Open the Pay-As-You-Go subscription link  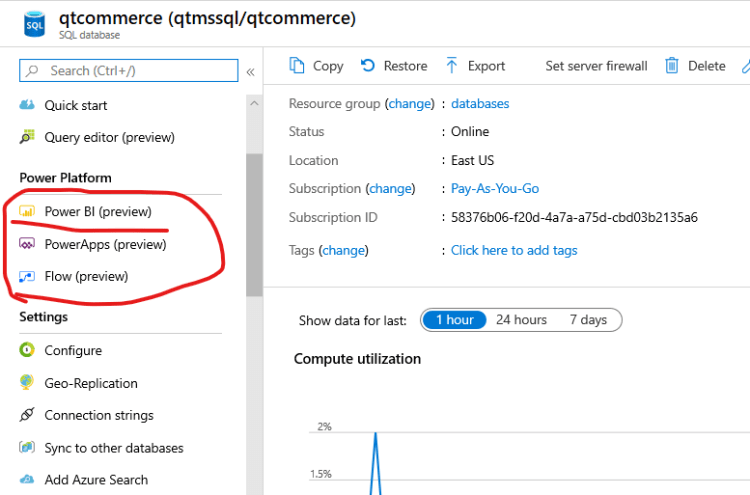pos(495,189)
